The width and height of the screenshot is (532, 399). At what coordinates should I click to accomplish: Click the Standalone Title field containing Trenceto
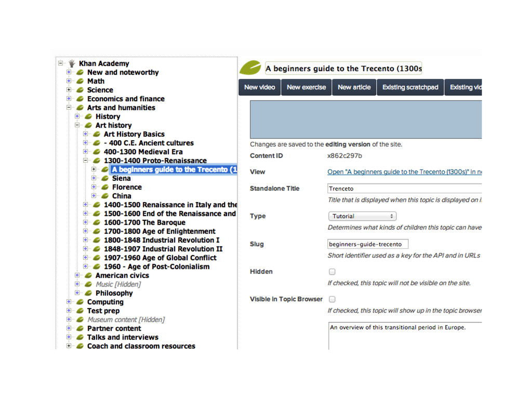[x=404, y=188]
